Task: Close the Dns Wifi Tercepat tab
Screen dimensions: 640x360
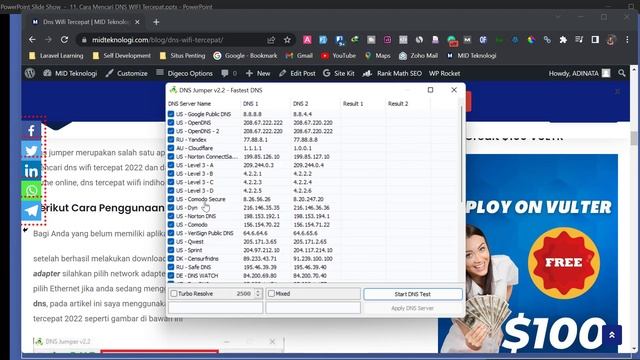Action: [x=137, y=22]
